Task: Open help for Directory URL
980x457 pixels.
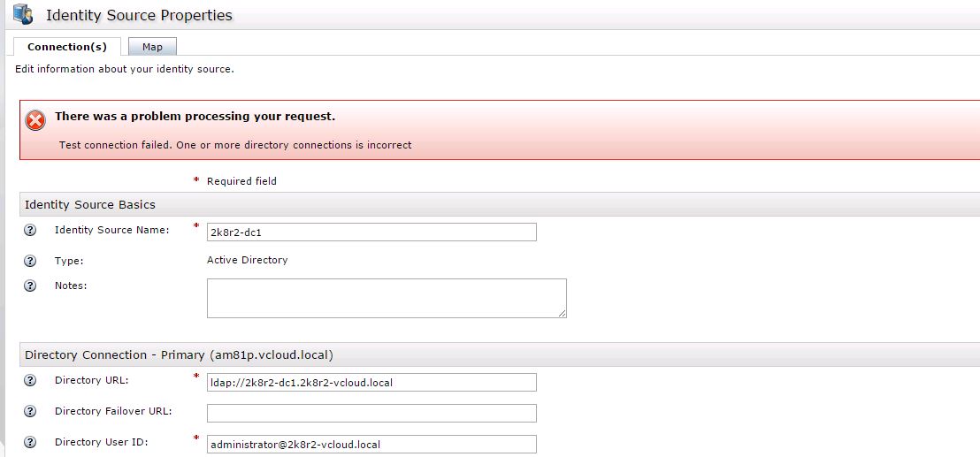Action: click(30, 381)
